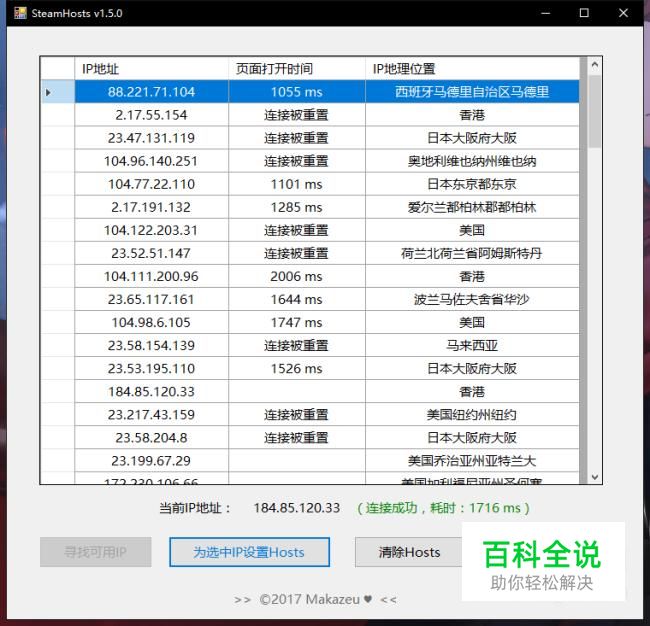Click the 页面打开时间 column header
Screen dimensions: 650x626
point(297,68)
